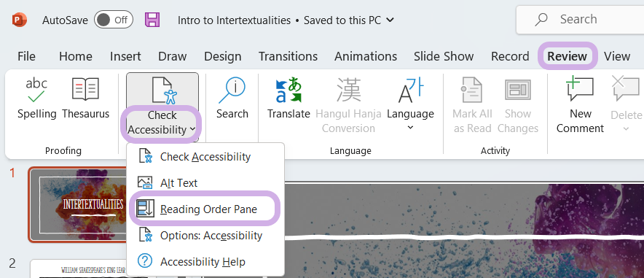Click the PowerPoint logo icon
Screen dimensions: 644x278
pos(19,20)
